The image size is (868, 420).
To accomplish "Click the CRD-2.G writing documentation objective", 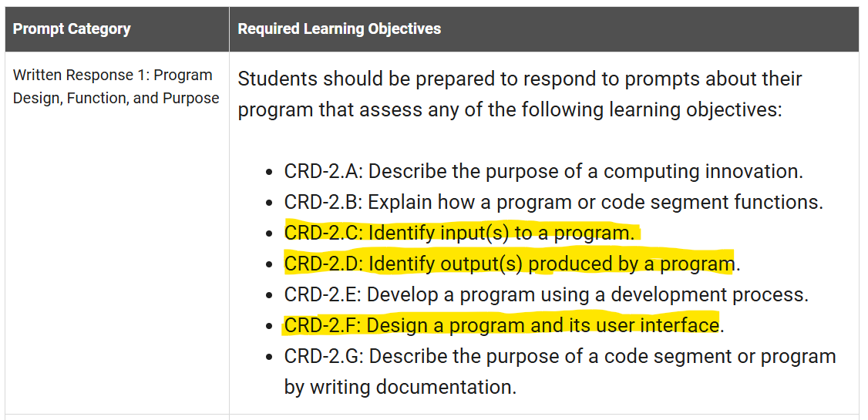I will (560, 371).
